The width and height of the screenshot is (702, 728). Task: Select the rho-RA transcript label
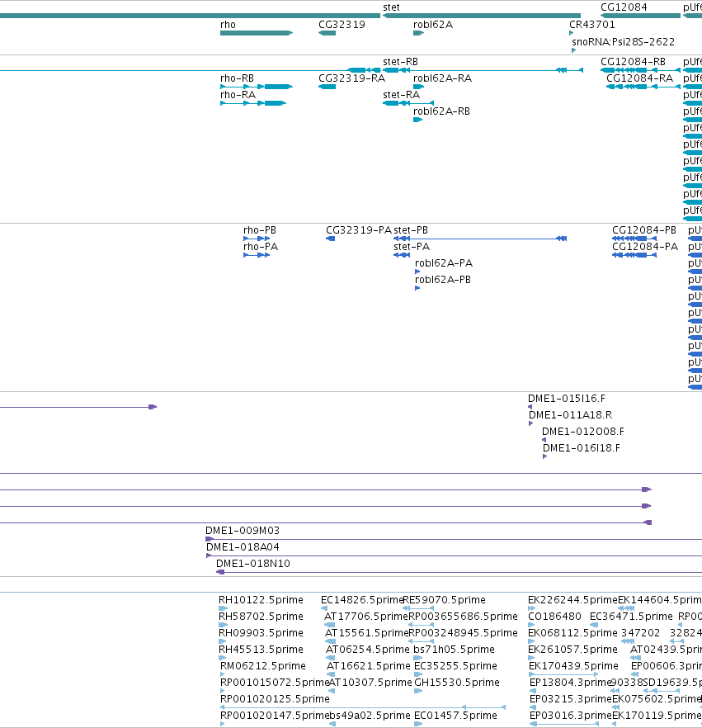coord(238,95)
